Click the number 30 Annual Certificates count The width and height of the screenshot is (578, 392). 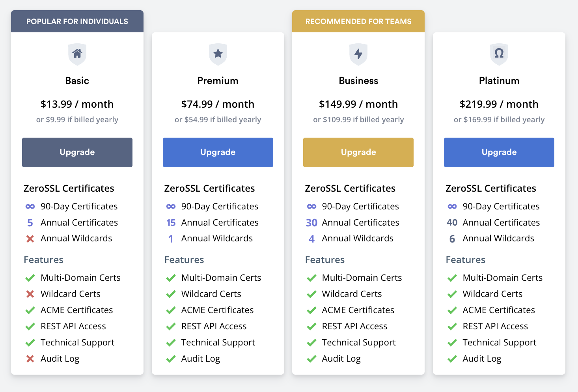311,223
